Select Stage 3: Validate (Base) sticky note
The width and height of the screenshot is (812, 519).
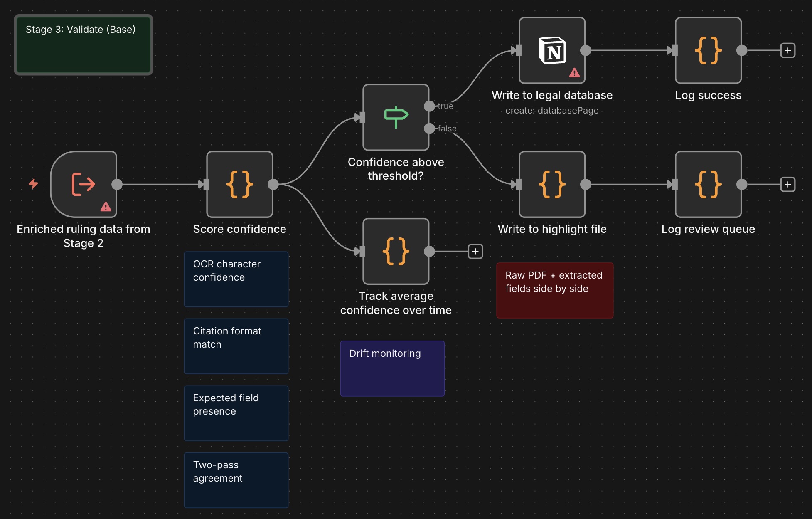(x=84, y=45)
